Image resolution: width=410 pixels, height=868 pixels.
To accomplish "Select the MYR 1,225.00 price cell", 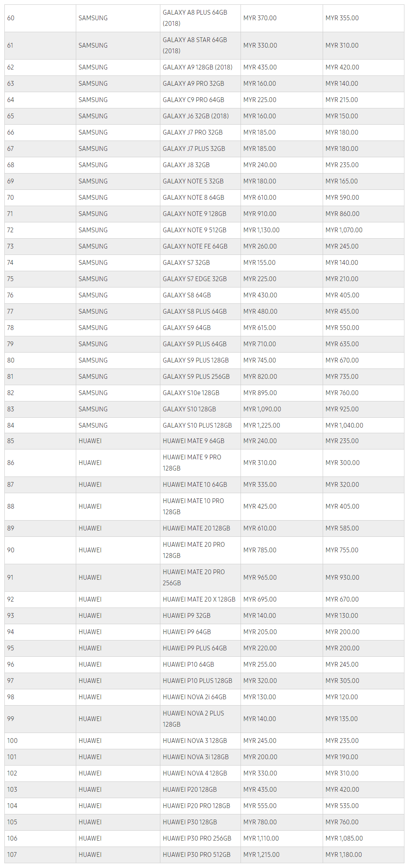I will pyautogui.click(x=262, y=425).
